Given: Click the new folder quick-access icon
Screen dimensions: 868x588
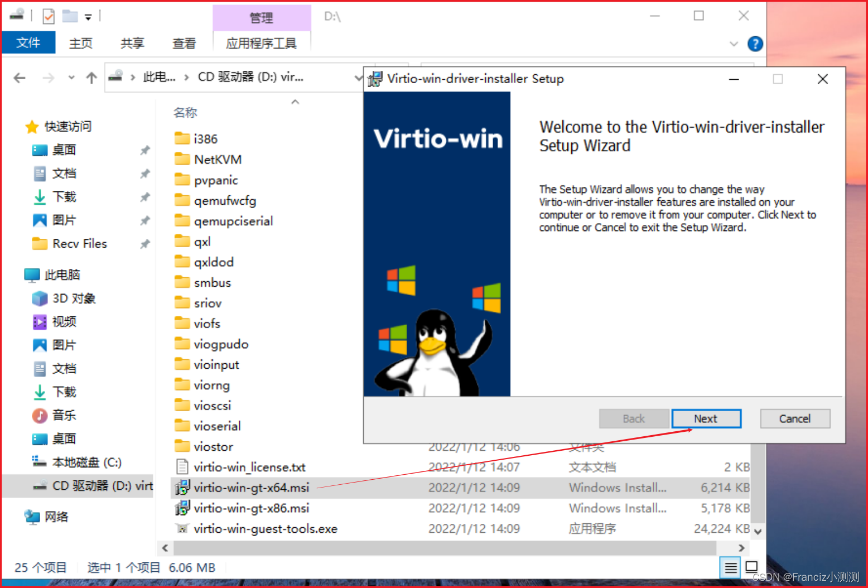Looking at the screenshot, I should pos(70,16).
